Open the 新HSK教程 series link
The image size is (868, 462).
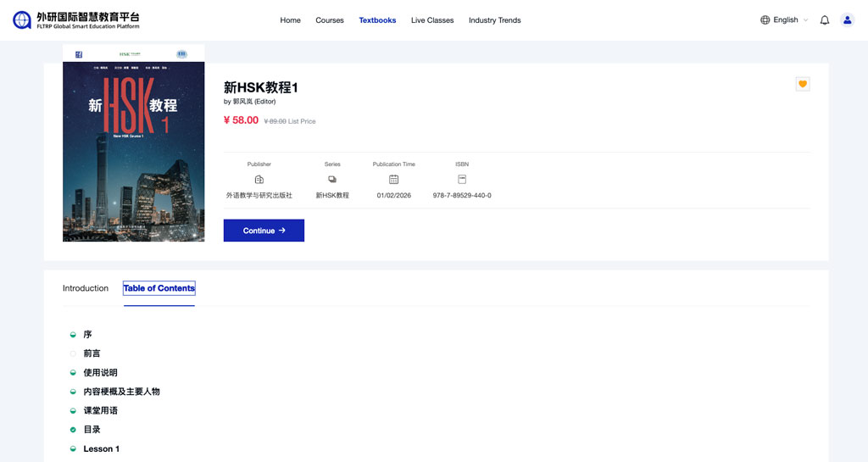pos(332,196)
